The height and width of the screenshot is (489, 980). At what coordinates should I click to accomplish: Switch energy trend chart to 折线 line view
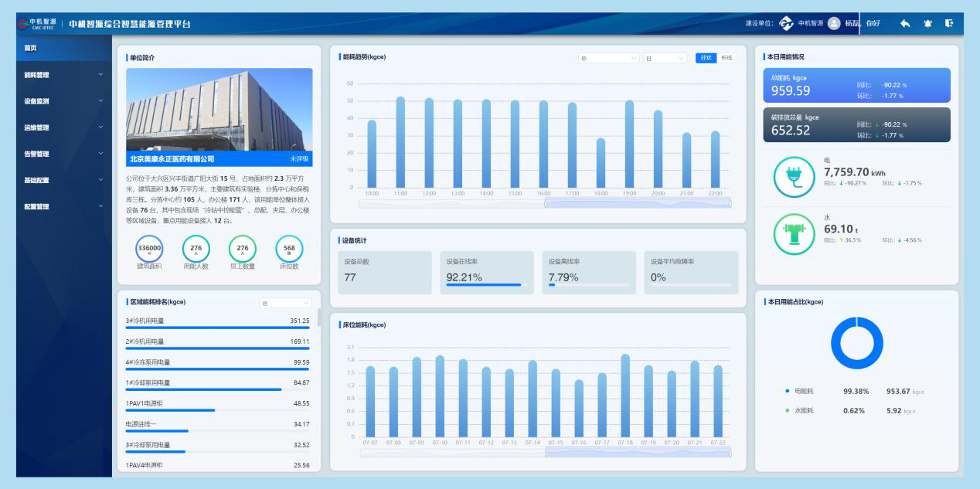coord(726,58)
